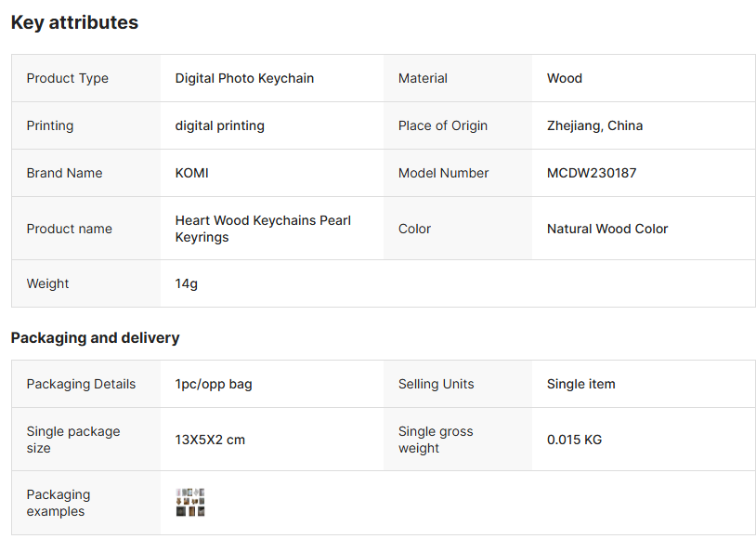756x539 pixels.
Task: Click the Key attributes heading
Action: (74, 23)
